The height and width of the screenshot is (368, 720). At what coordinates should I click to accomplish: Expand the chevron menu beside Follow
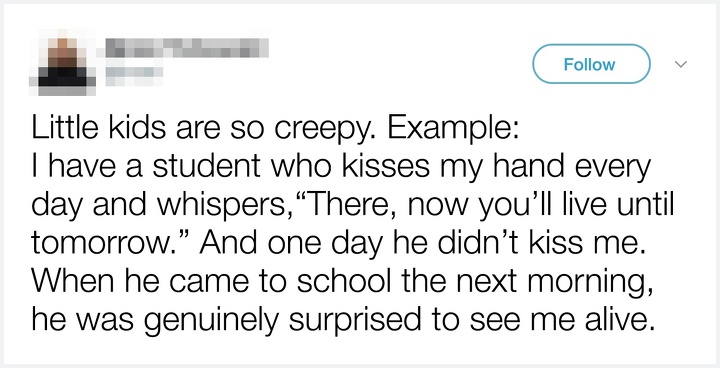pyautogui.click(x=681, y=64)
